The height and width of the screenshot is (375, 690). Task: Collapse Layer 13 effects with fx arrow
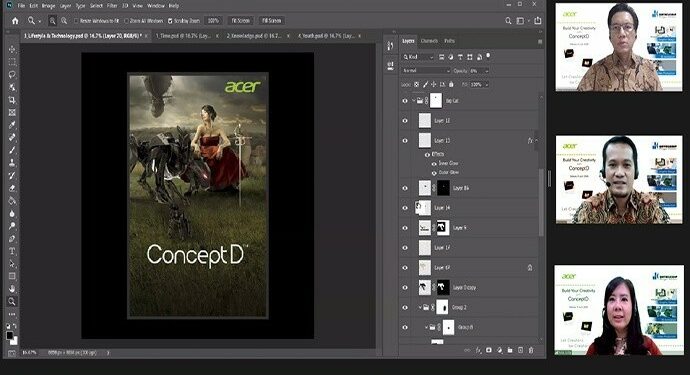point(536,141)
